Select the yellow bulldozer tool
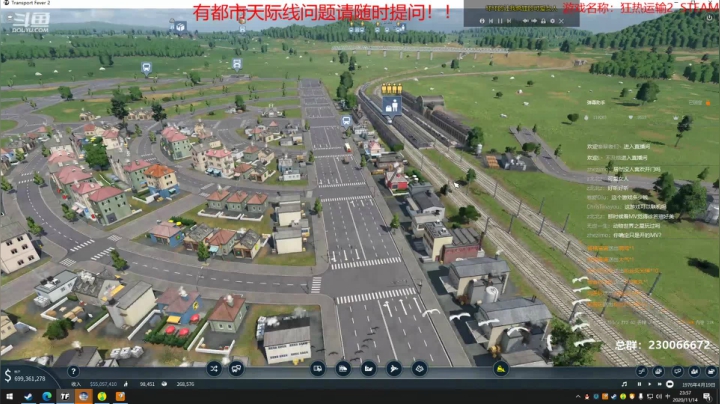720x404 pixels. 501,368
